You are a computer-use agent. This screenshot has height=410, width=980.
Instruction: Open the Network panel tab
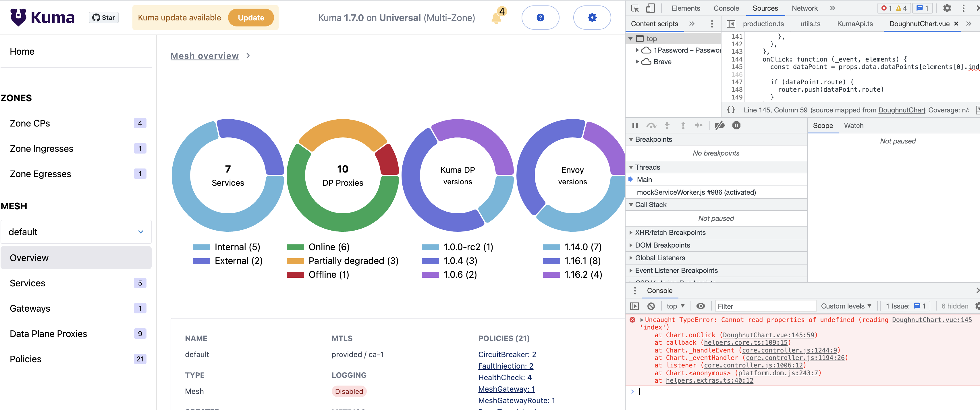(x=805, y=8)
